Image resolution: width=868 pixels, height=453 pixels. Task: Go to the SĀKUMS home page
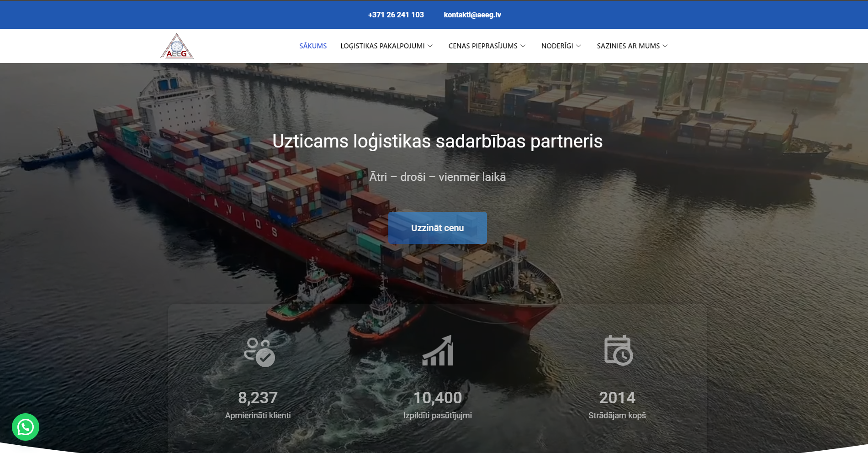pyautogui.click(x=313, y=46)
